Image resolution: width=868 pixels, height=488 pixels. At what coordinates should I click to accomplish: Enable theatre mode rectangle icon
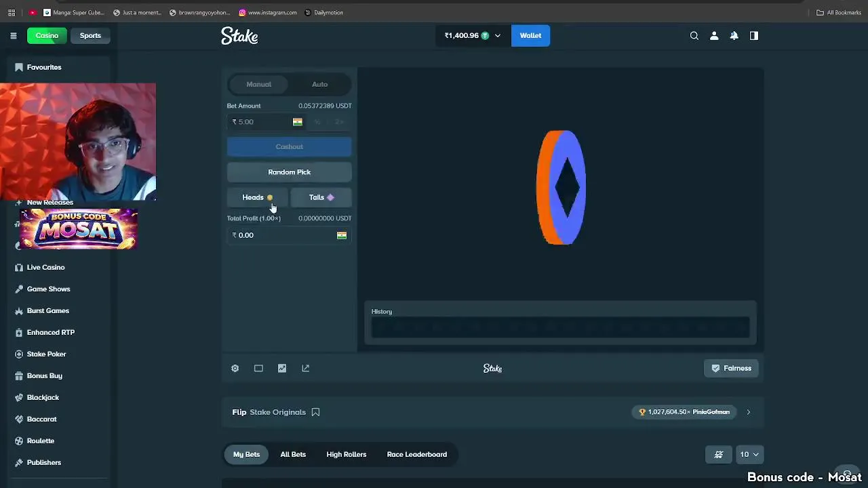point(258,368)
